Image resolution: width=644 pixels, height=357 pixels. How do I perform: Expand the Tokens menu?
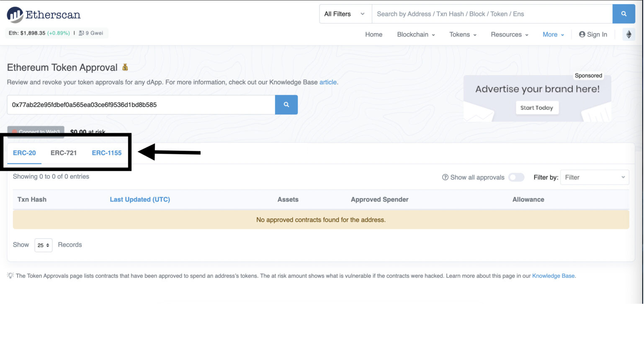464,34
